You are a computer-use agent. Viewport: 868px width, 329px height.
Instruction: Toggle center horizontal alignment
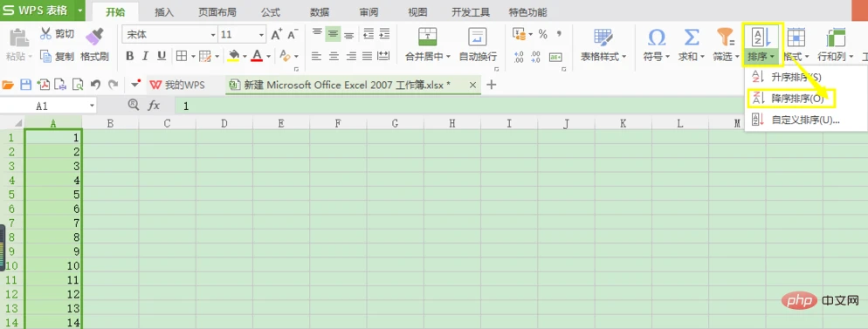coord(334,56)
